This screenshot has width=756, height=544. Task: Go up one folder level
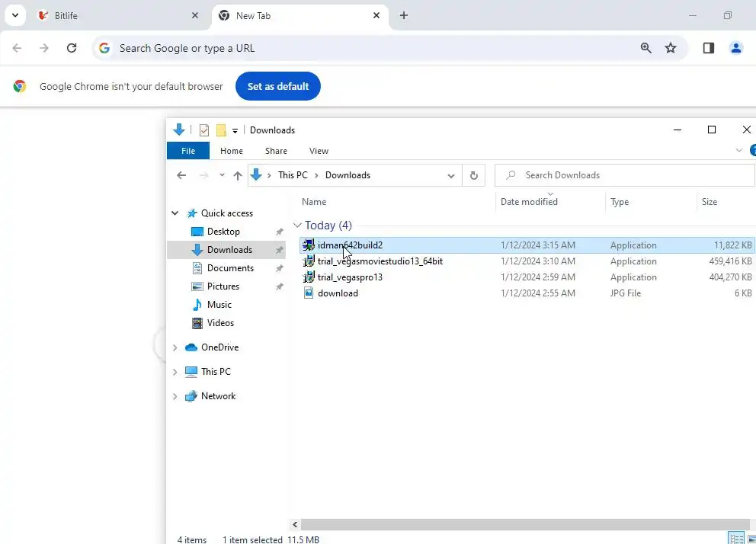point(237,175)
